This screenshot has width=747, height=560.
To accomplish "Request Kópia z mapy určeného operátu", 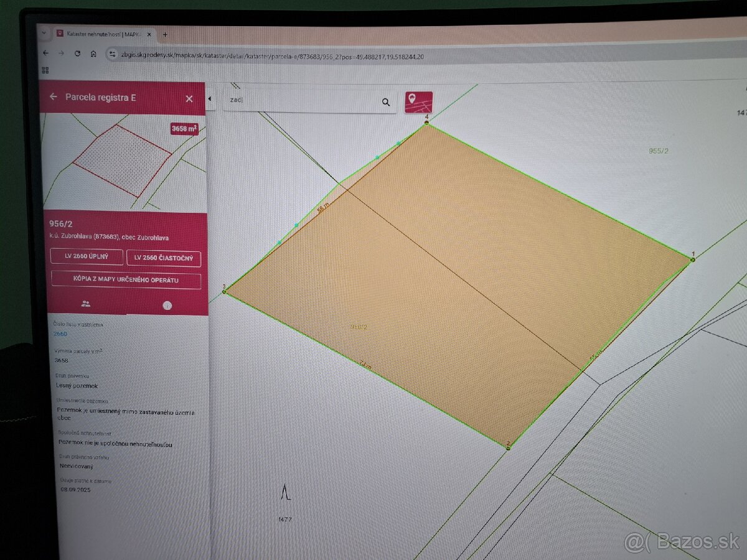I will (x=126, y=280).
